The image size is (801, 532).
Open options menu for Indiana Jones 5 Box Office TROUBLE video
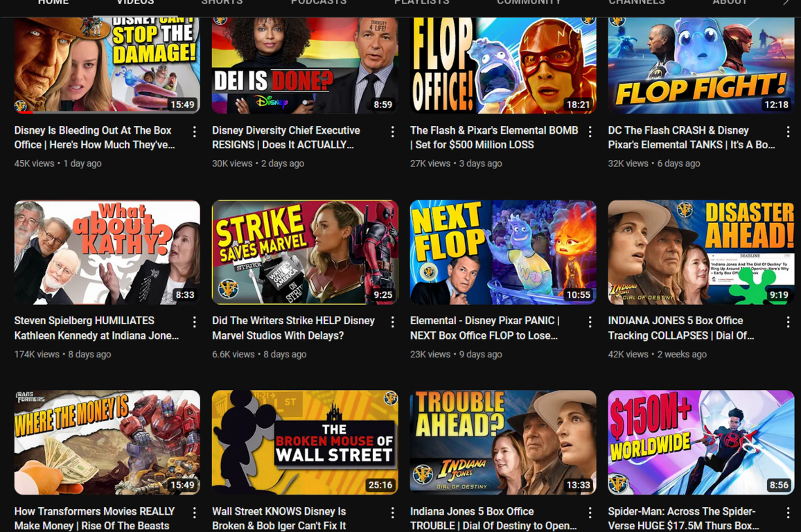tap(590, 513)
